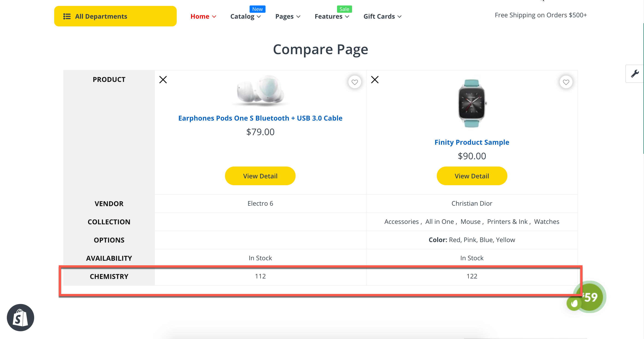Click the All Departments yellow button
The height and width of the screenshot is (339, 644).
pyautogui.click(x=115, y=16)
